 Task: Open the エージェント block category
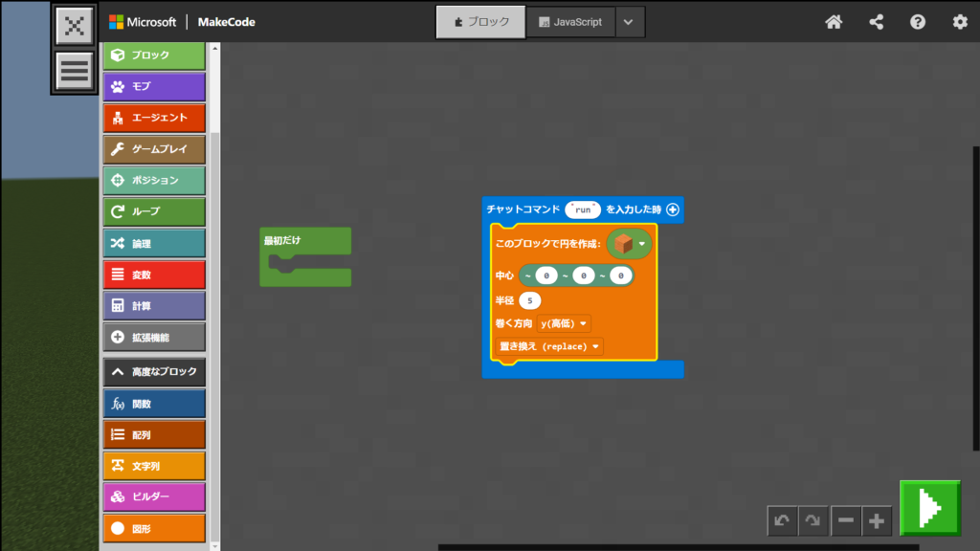(x=154, y=118)
